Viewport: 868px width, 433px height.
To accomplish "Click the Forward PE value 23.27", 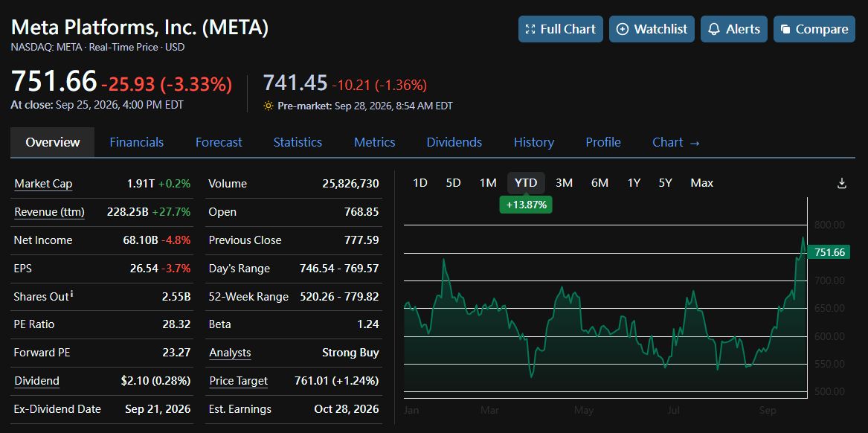I will [x=176, y=353].
